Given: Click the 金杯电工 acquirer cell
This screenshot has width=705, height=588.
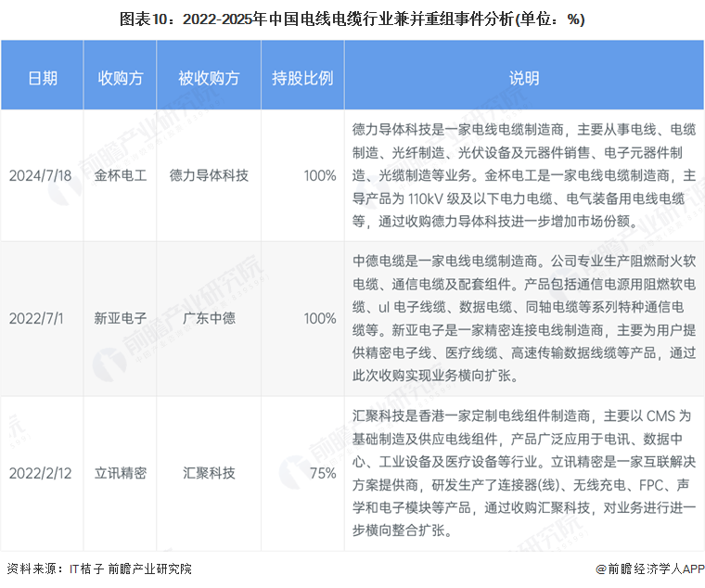Looking at the screenshot, I should pyautogui.click(x=120, y=175).
